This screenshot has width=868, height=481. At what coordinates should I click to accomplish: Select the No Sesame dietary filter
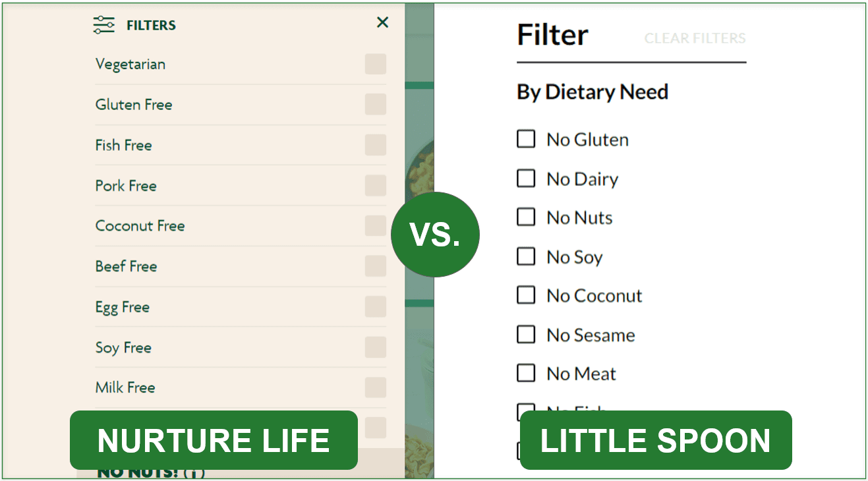(x=525, y=334)
